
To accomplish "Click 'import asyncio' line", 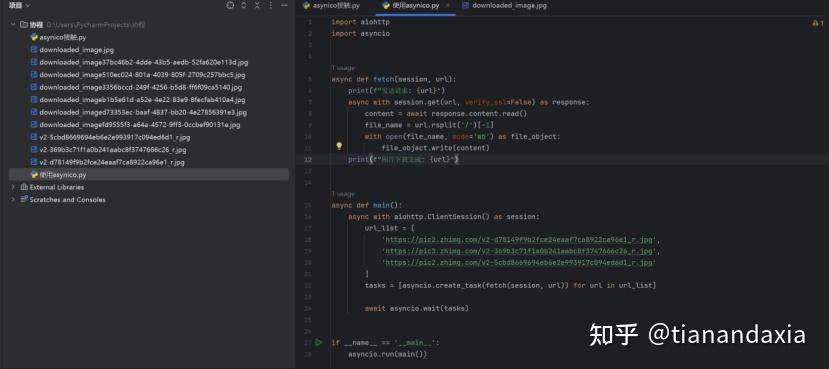I will 361,34.
